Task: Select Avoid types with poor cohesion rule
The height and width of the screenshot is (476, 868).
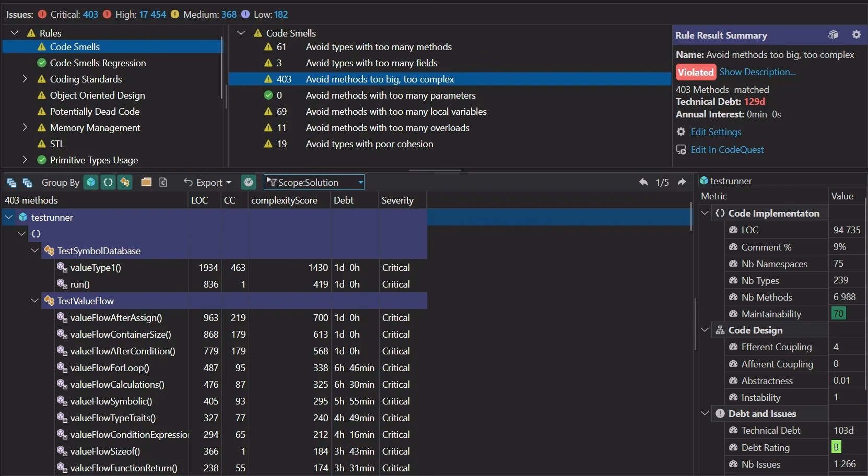Action: [369, 144]
